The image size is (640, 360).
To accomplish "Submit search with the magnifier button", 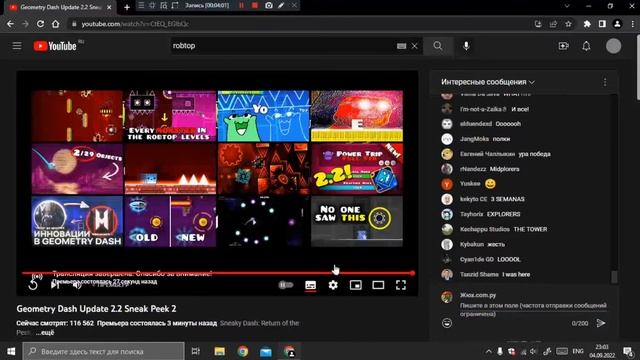I will point(438,46).
